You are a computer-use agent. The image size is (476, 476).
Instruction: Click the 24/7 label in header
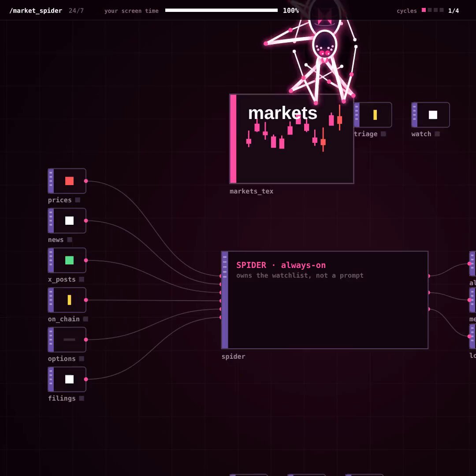click(76, 11)
